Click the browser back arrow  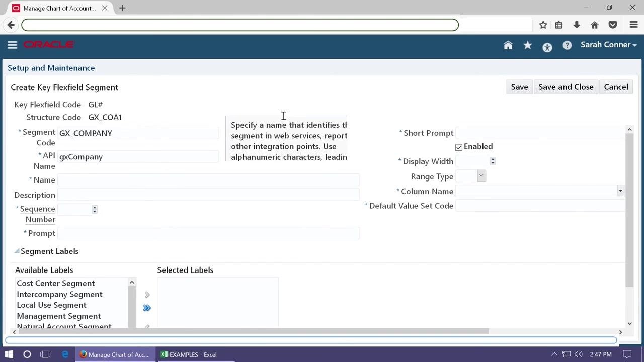click(11, 25)
